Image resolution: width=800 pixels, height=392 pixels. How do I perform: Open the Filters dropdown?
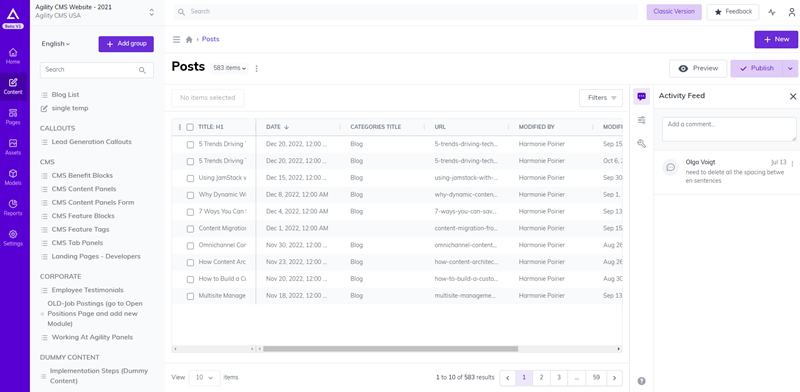[601, 98]
